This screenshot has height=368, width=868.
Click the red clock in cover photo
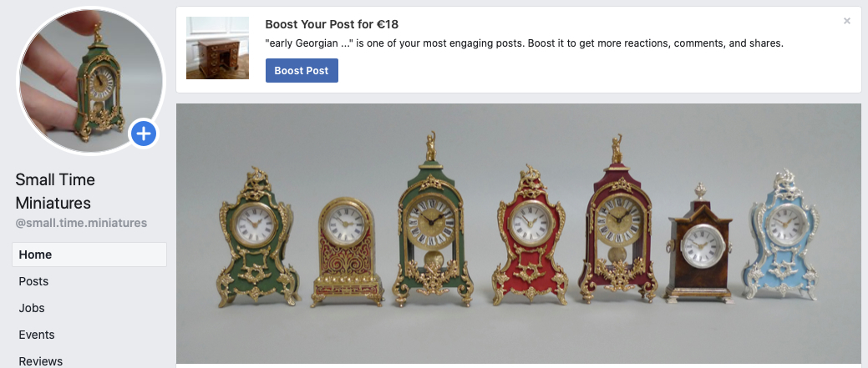[x=530, y=236]
